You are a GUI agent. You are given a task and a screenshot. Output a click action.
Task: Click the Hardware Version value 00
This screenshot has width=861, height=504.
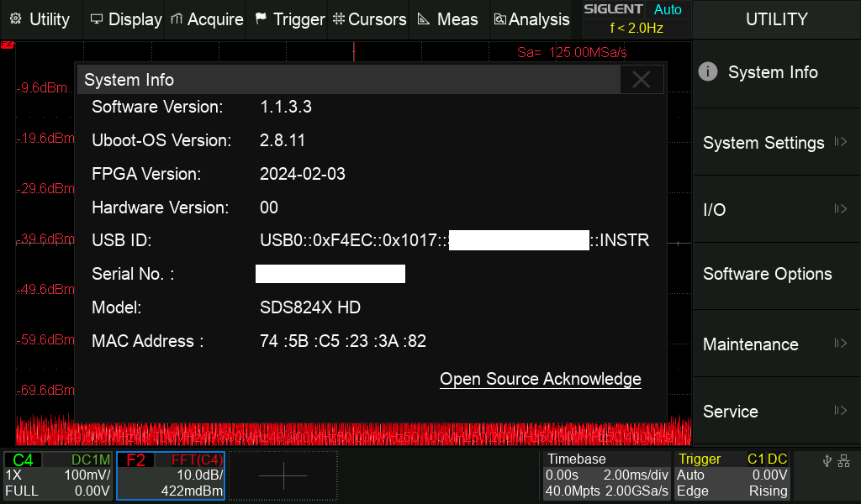tap(269, 207)
